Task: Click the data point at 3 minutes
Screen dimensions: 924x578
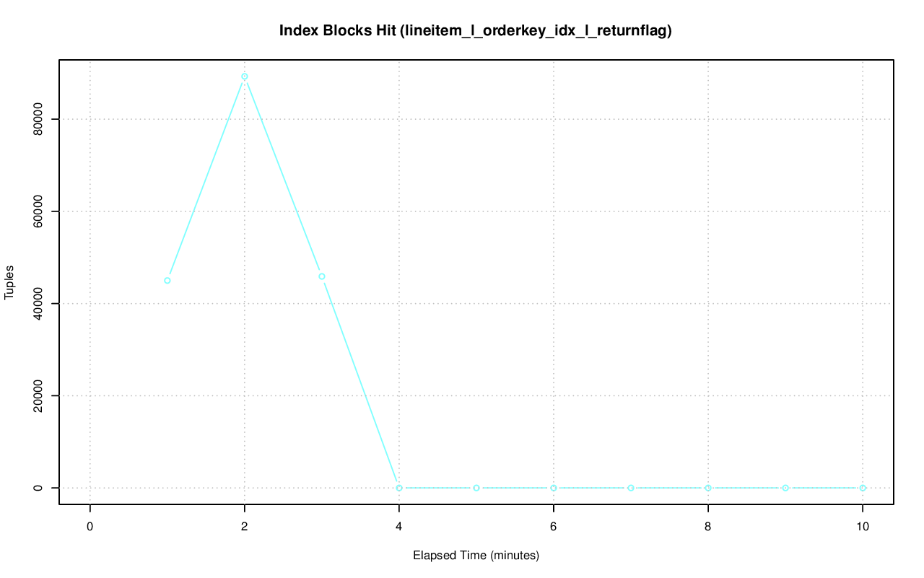Action: [x=322, y=276]
